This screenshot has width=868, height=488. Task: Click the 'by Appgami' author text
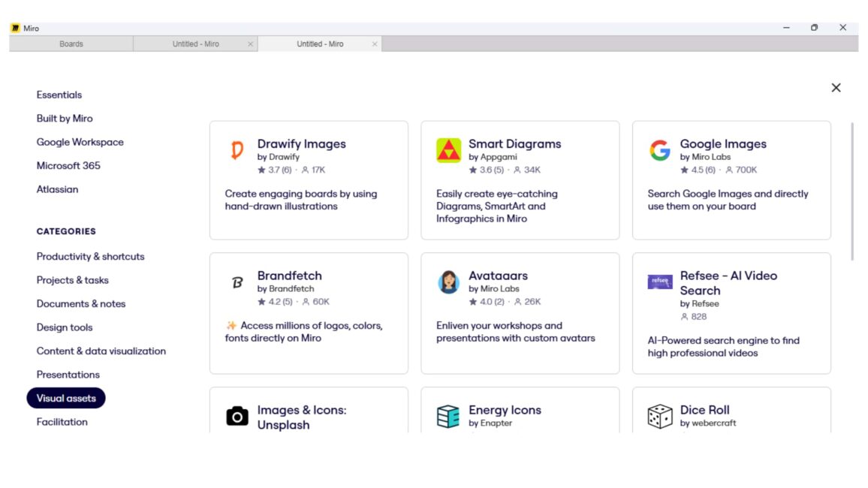(x=493, y=157)
